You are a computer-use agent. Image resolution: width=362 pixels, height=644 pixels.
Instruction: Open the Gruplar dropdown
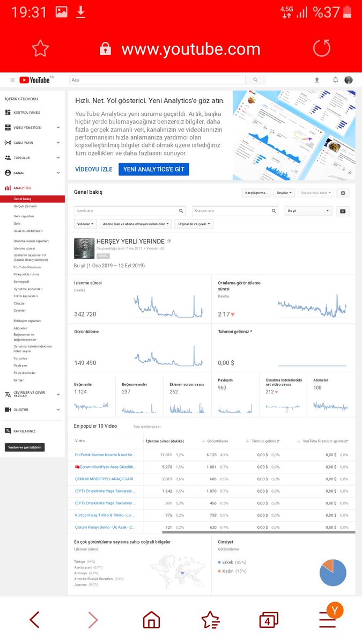coord(284,193)
